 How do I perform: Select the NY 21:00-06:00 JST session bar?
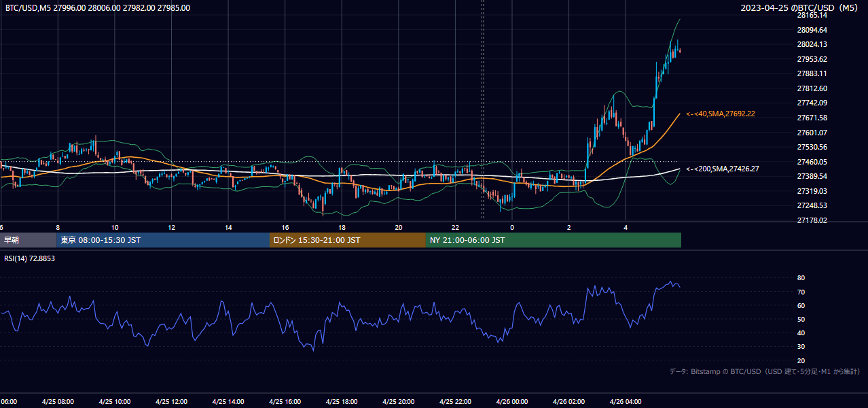pyautogui.click(x=554, y=240)
